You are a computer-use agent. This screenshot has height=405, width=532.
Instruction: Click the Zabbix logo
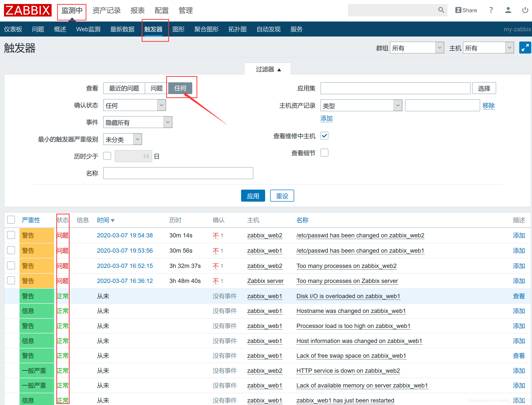coord(28,10)
